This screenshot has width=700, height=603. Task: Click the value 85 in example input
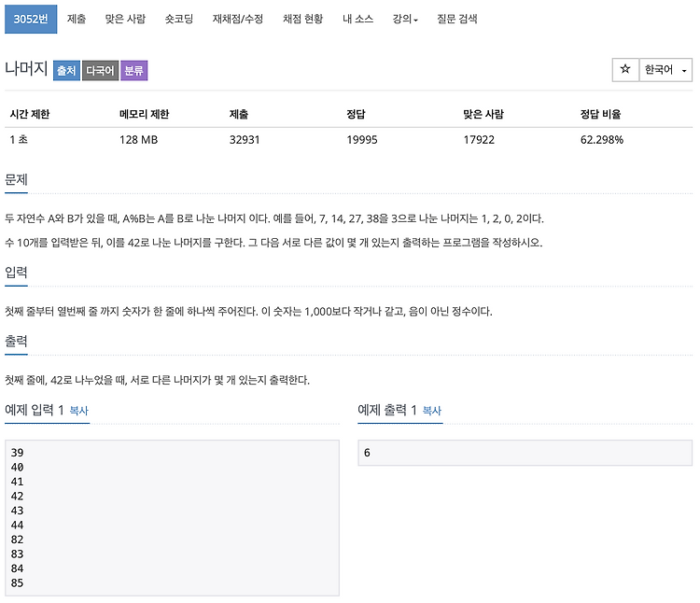click(18, 582)
